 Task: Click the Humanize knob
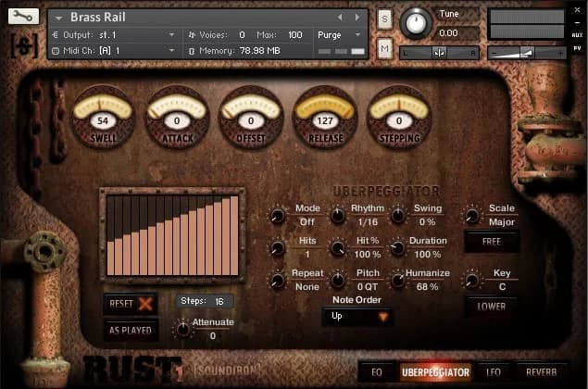(398, 280)
